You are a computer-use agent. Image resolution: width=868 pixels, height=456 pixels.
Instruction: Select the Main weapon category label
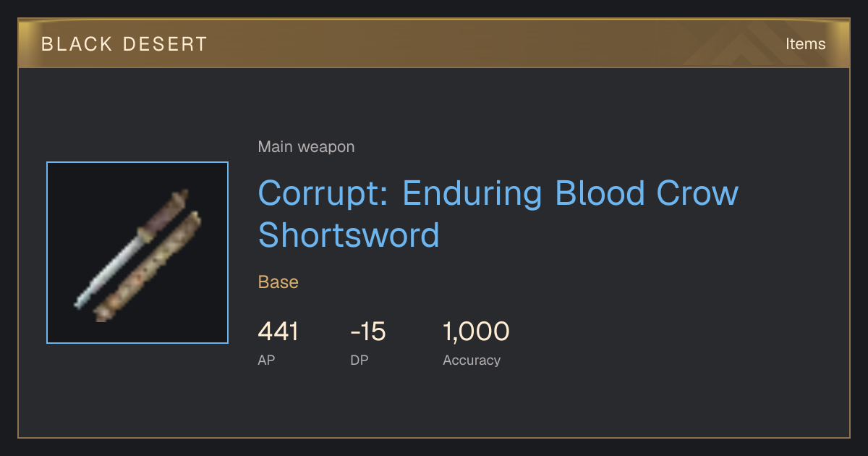[306, 147]
